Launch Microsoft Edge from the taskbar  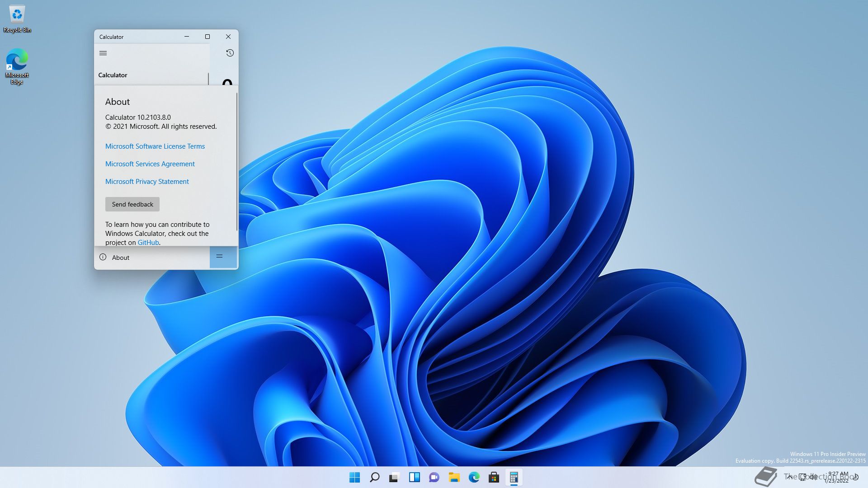pyautogui.click(x=474, y=477)
